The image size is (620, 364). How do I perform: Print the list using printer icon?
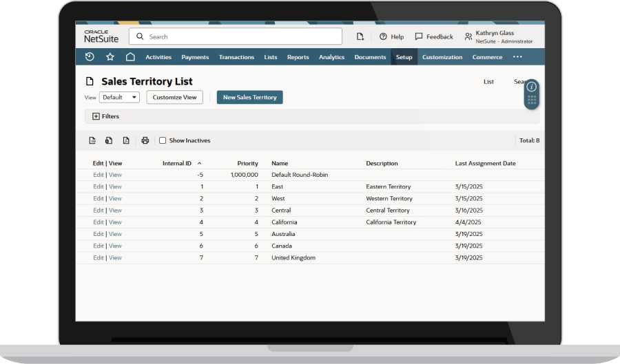tap(145, 140)
